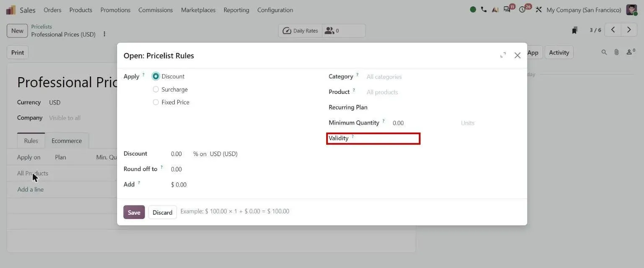Show the help tooltip next to Apply
Screen dimensions: 644x268
pos(143,75)
